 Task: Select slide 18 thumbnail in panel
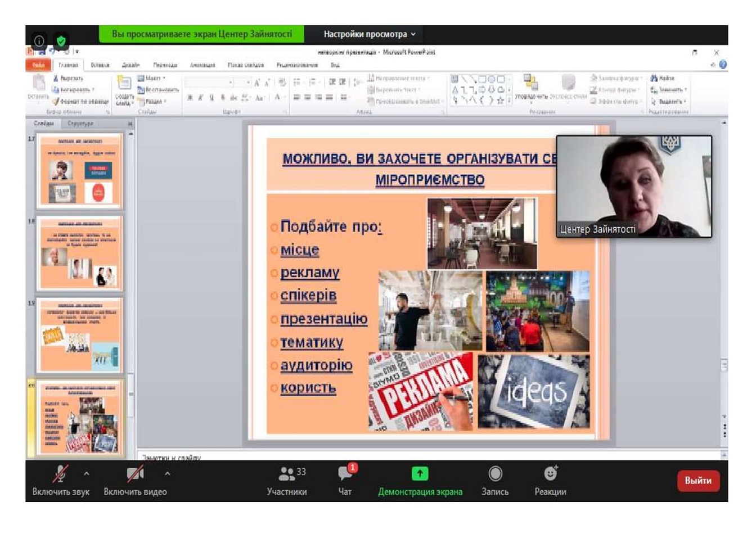tap(80, 253)
